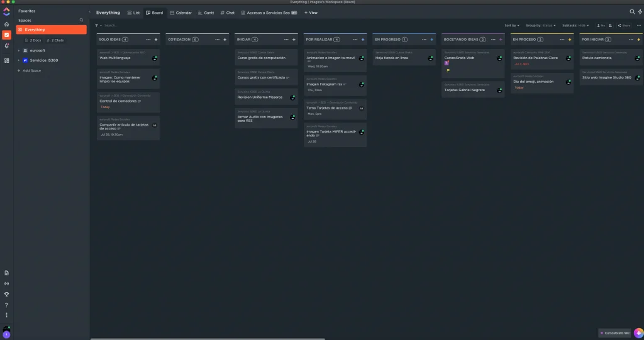Add a task to the SOLO IDEAS column

click(156, 40)
